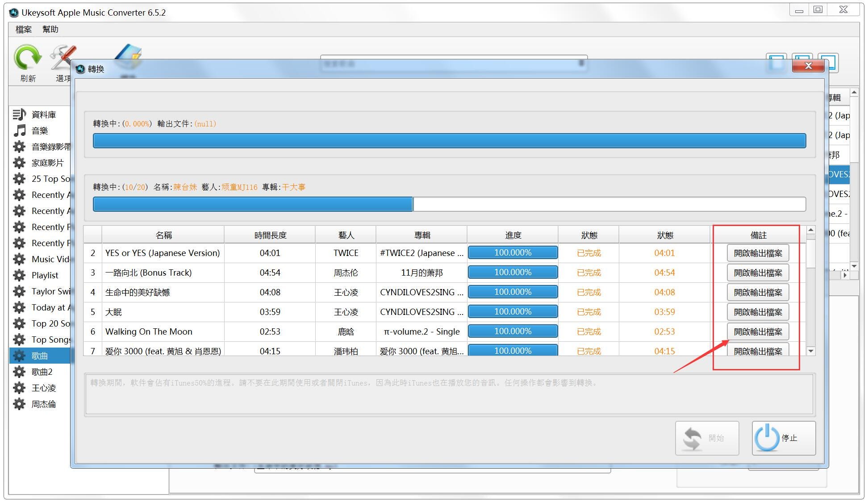Click the Ukeysoft app icon in main title bar
Image resolution: width=868 pixels, height=503 pixels.
[14, 13]
